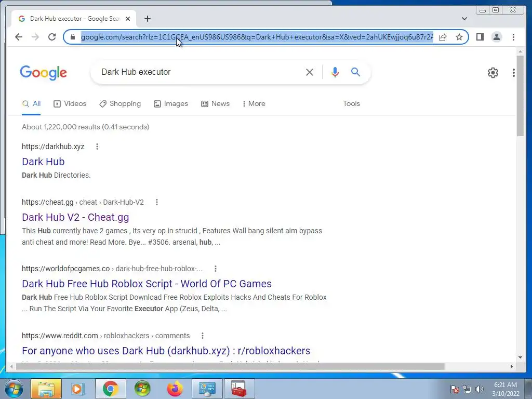This screenshot has height=399, width=532.
Task: View site information via the lock icon
Action: [72, 37]
